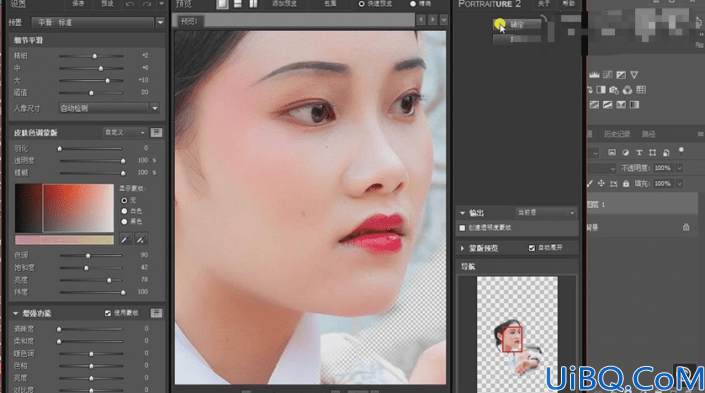This screenshot has height=393, width=705.
Task: Select horizontal split preview layout icon
Action: (238, 4)
